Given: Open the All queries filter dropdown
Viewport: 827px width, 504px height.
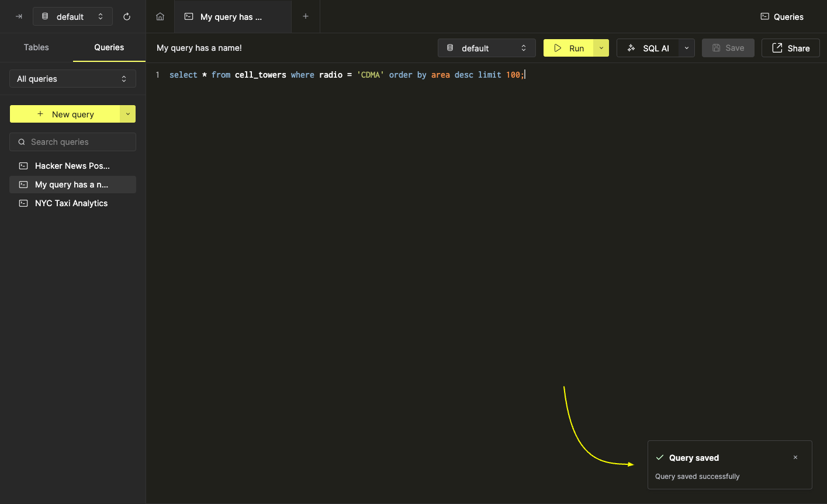Looking at the screenshot, I should point(72,78).
